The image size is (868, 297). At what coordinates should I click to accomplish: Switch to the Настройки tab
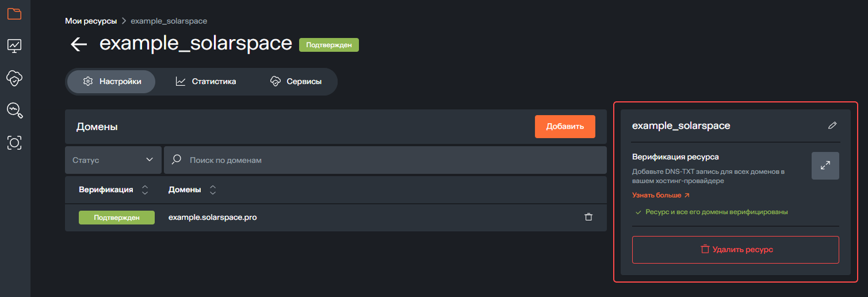(112, 82)
